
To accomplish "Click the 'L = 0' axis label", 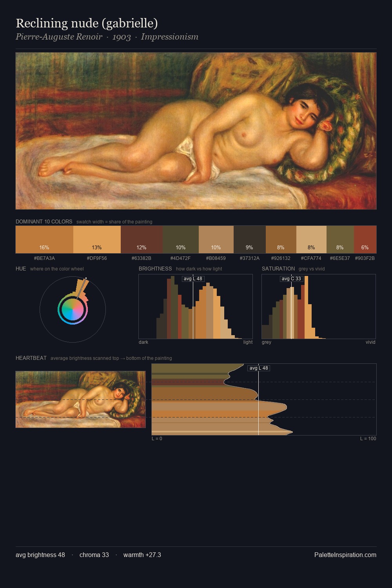I will coord(157,439).
